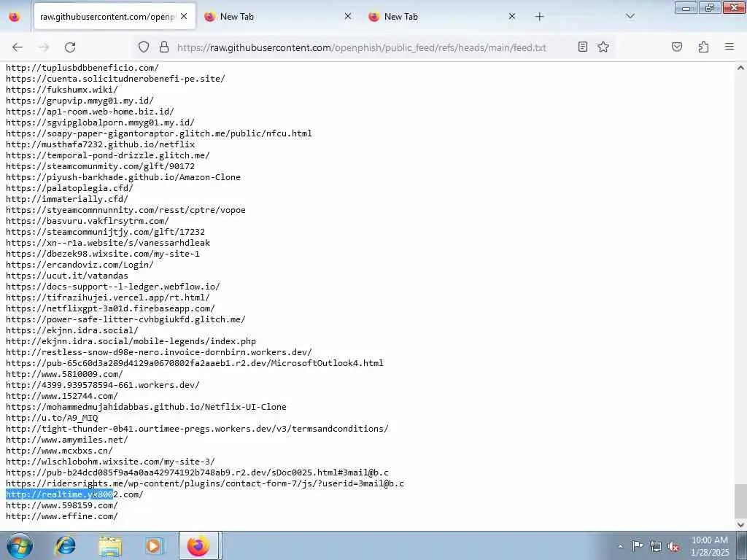Open the clock showing 10:00 AM
747x560 pixels.
pos(710,545)
